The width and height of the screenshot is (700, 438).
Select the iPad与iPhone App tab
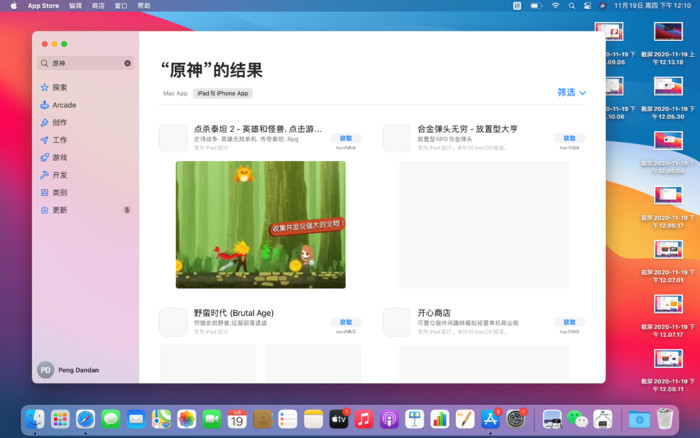(222, 93)
